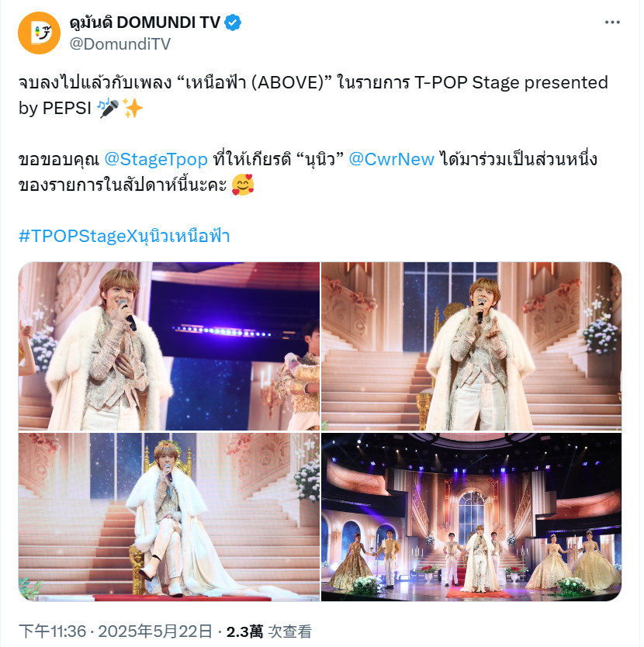
Task: Click the 2025年5月22日 post date
Action: click(155, 631)
